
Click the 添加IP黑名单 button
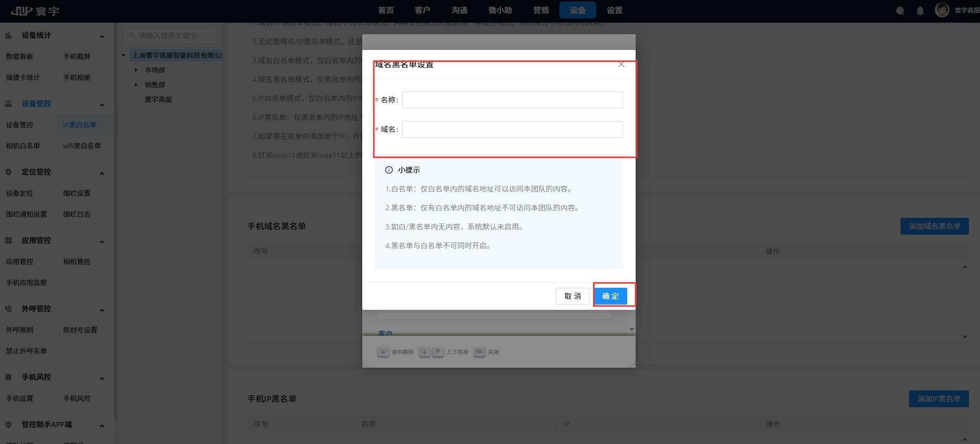pos(938,399)
